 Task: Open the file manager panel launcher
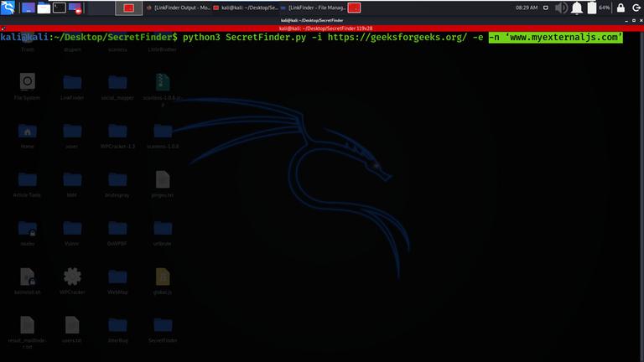point(44,8)
